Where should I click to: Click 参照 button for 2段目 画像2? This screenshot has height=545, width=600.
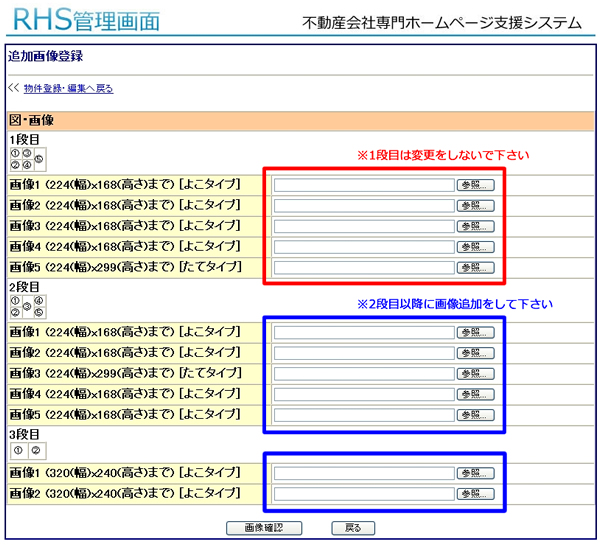(x=476, y=353)
